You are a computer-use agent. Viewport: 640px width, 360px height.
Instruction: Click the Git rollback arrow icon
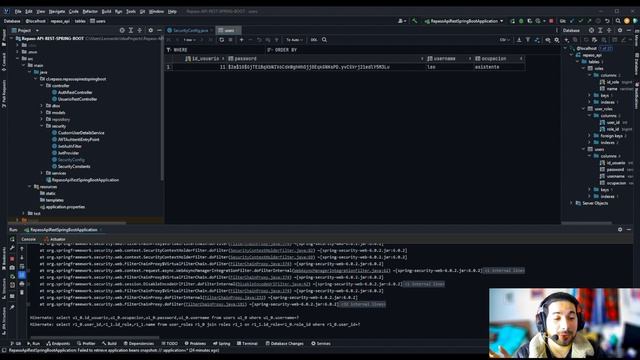pos(607,21)
